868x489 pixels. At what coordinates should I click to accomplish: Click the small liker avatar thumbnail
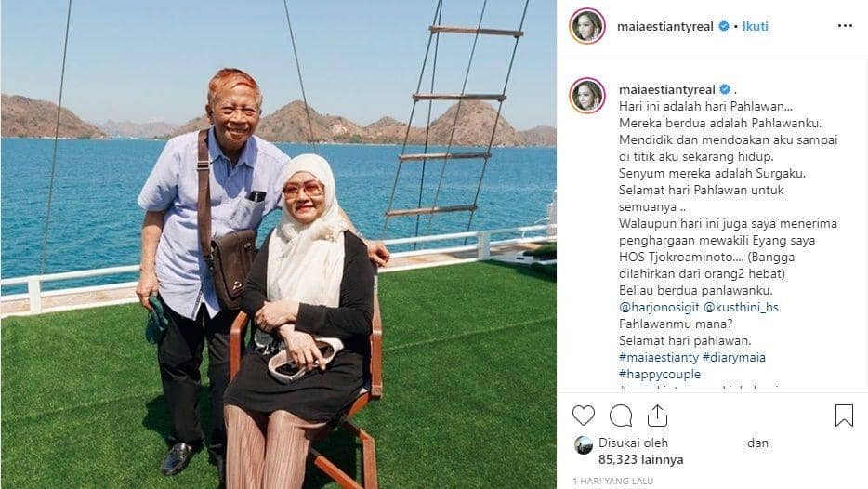tap(583, 445)
